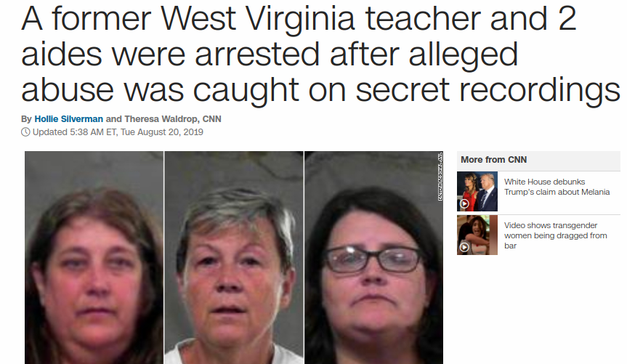The height and width of the screenshot is (364, 627).
Task: Select the bar video story thumbnail
Action: [477, 235]
